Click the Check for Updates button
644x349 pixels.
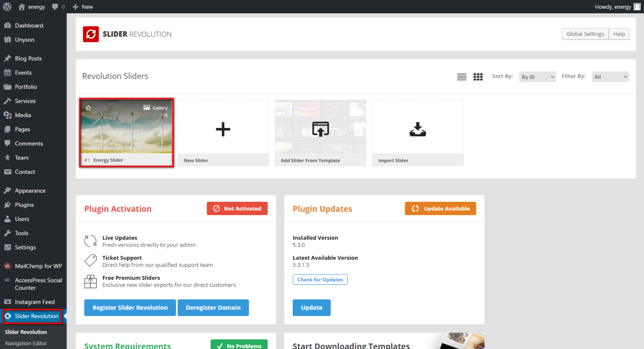tap(320, 280)
